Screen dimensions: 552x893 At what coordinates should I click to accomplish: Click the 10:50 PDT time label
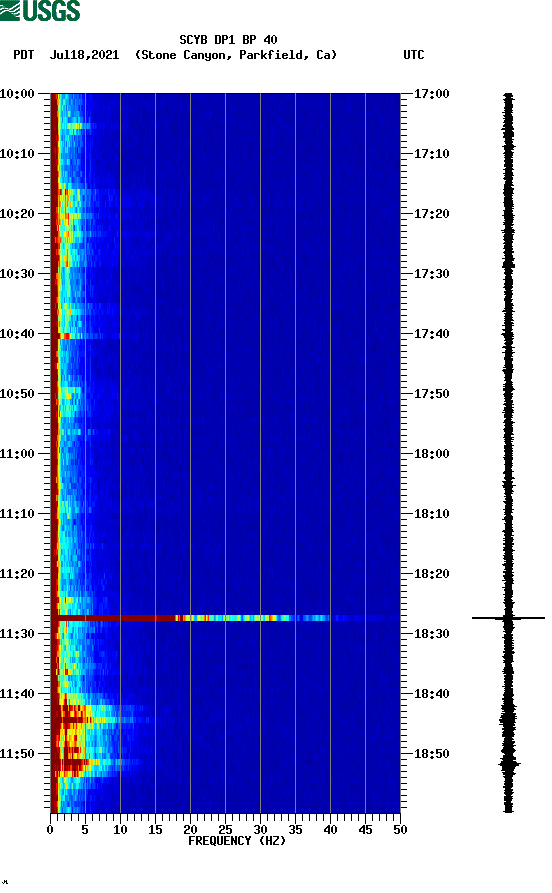(x=17, y=394)
